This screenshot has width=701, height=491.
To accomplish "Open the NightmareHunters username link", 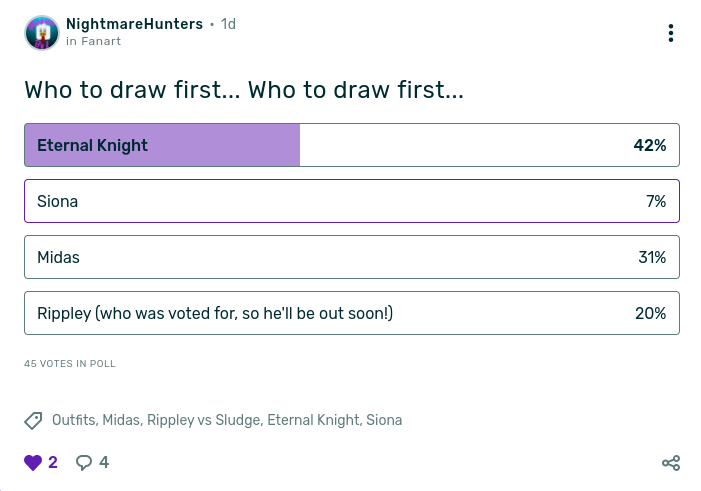I will click(x=134, y=23).
